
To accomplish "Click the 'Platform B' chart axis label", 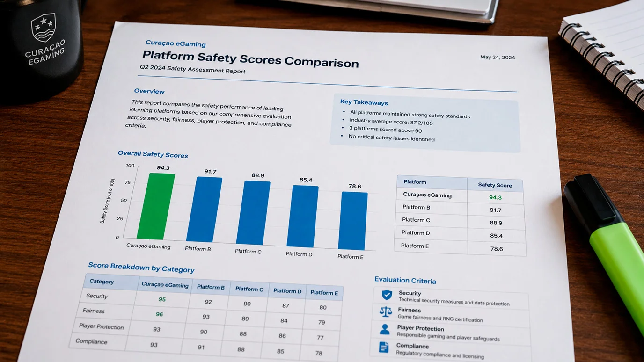I will point(198,249).
